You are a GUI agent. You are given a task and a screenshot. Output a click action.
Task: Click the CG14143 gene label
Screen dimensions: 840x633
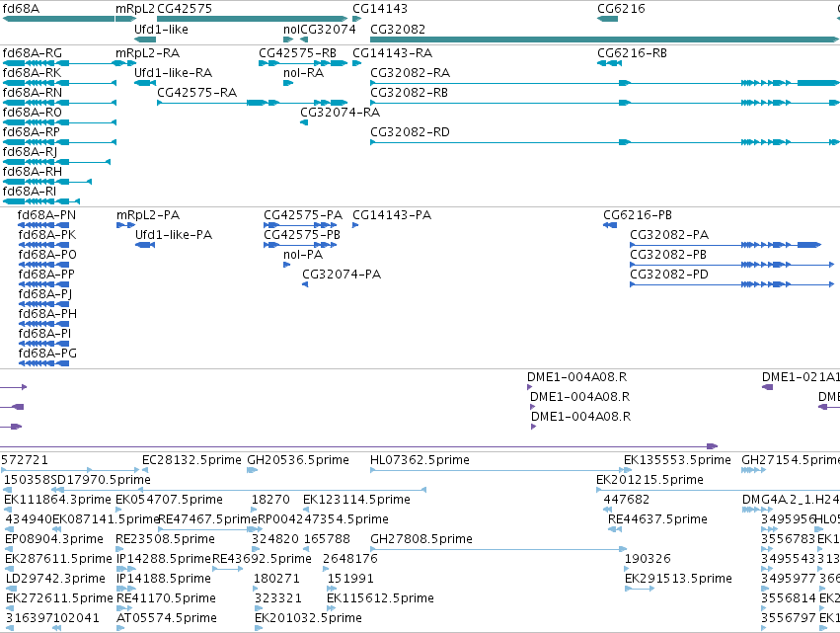(380, 9)
